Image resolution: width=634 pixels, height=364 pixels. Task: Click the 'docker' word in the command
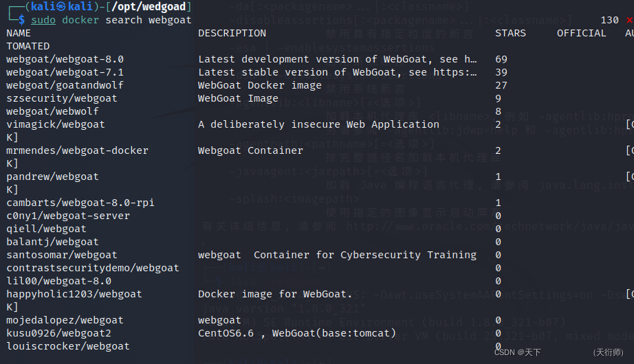(x=80, y=20)
